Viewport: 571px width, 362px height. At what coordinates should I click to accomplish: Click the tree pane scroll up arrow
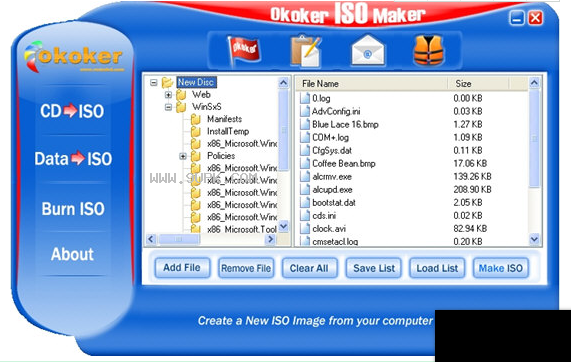tap(284, 82)
